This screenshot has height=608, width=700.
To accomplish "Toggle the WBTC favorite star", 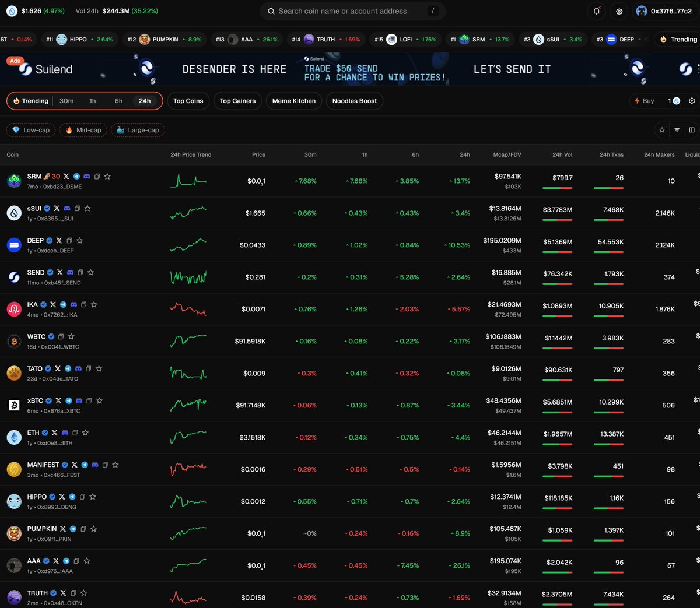I will tap(71, 336).
